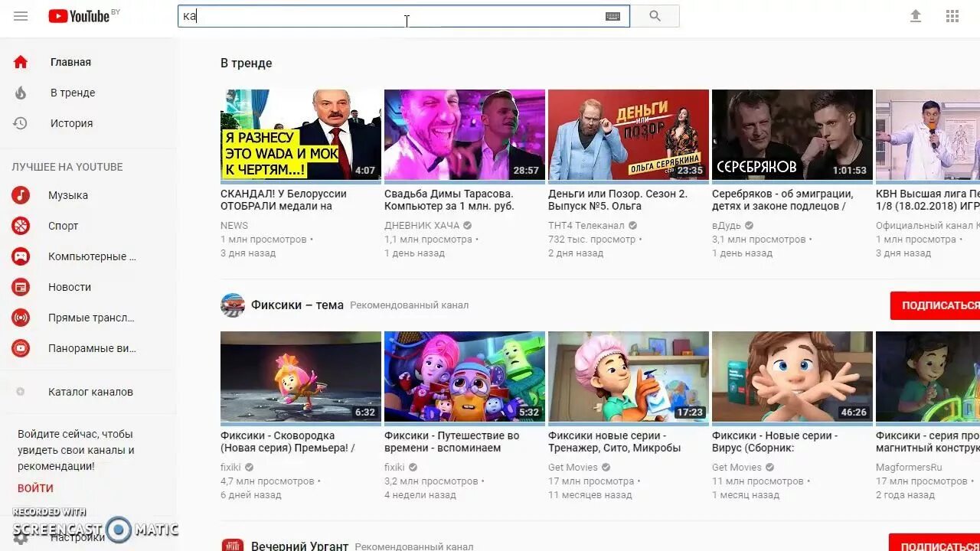Screen dimensions: 980x551
Task: Open the fixiki channel under Сковородка video
Action: [x=230, y=468]
